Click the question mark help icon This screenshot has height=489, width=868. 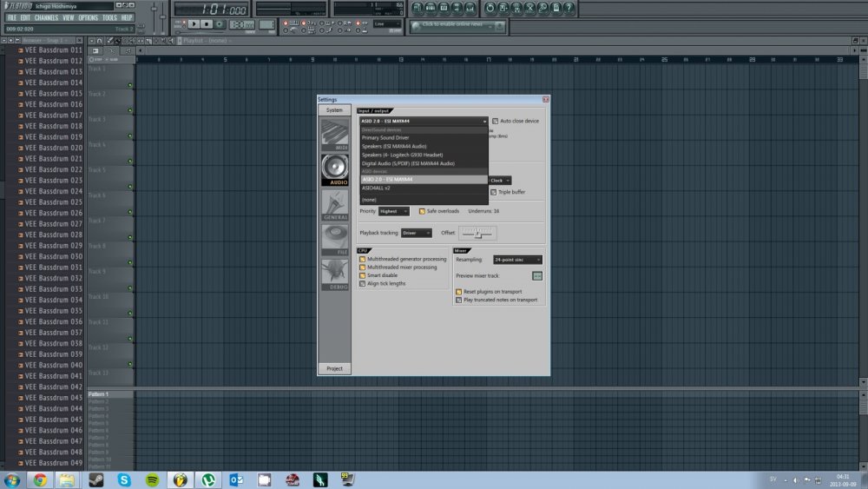tap(569, 9)
